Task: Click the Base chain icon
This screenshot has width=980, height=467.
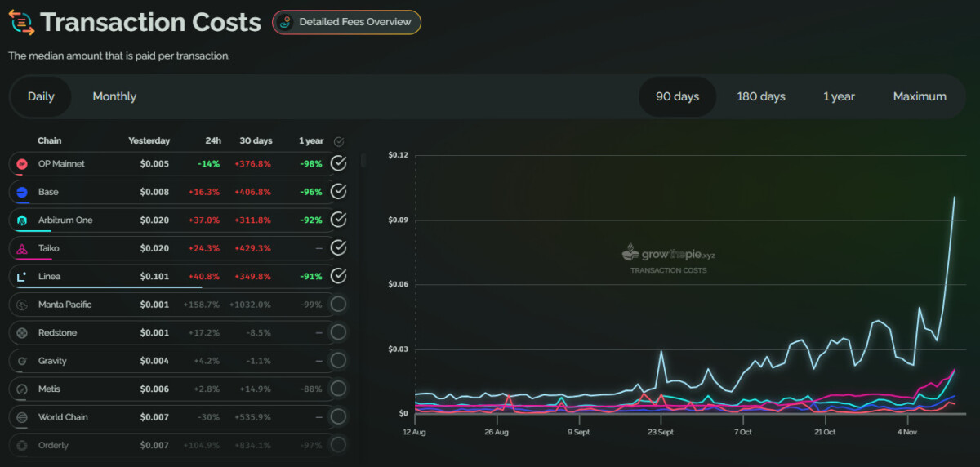Action: [22, 192]
